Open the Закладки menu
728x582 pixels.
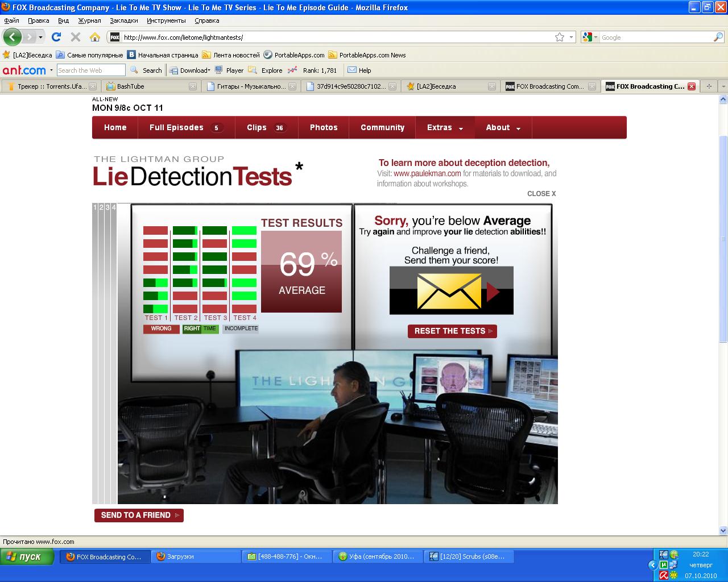click(124, 20)
